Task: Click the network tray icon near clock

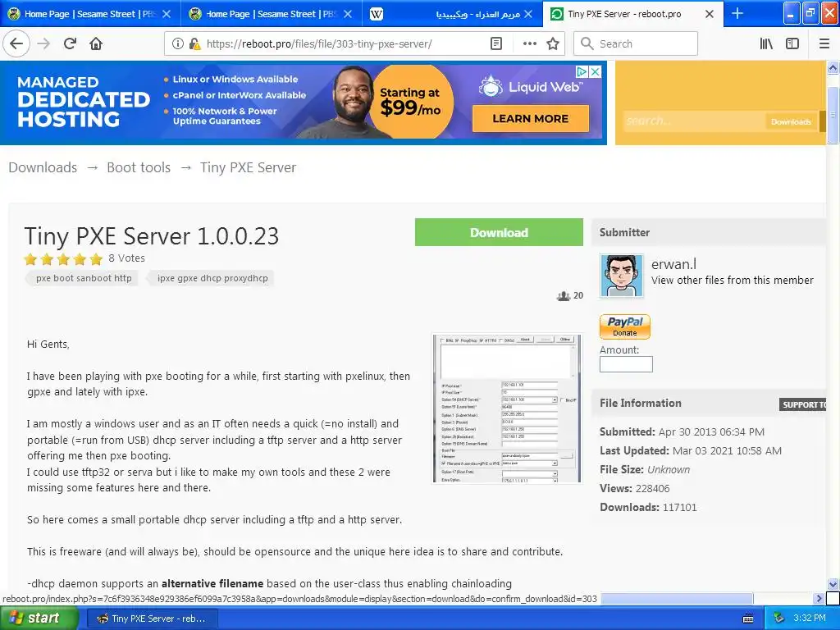Action: [779, 619]
